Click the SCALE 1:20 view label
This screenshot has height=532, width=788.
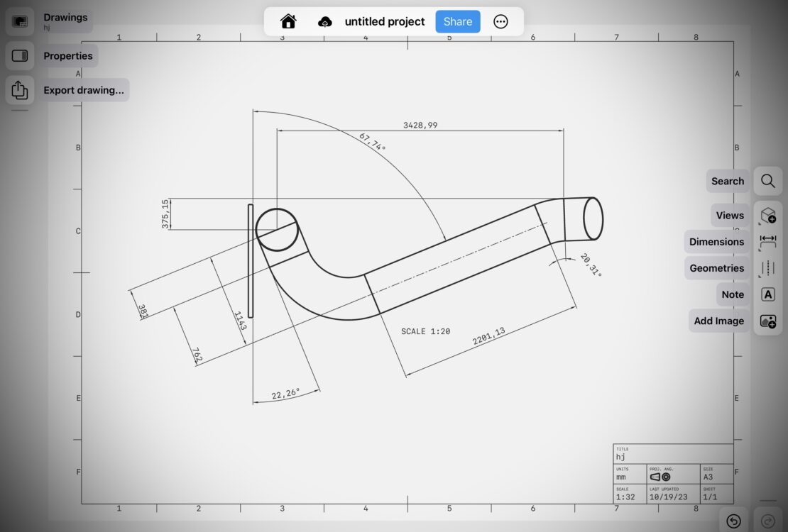pyautogui.click(x=426, y=331)
